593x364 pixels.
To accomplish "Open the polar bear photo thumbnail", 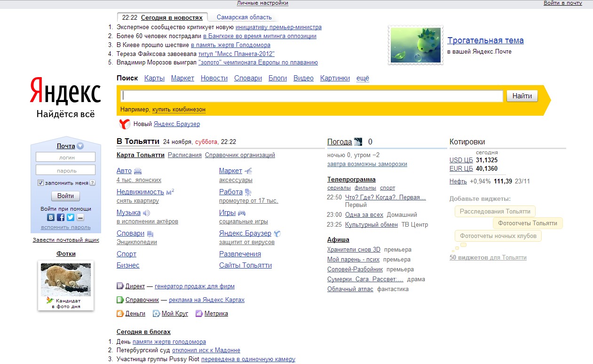I will coord(66,279).
